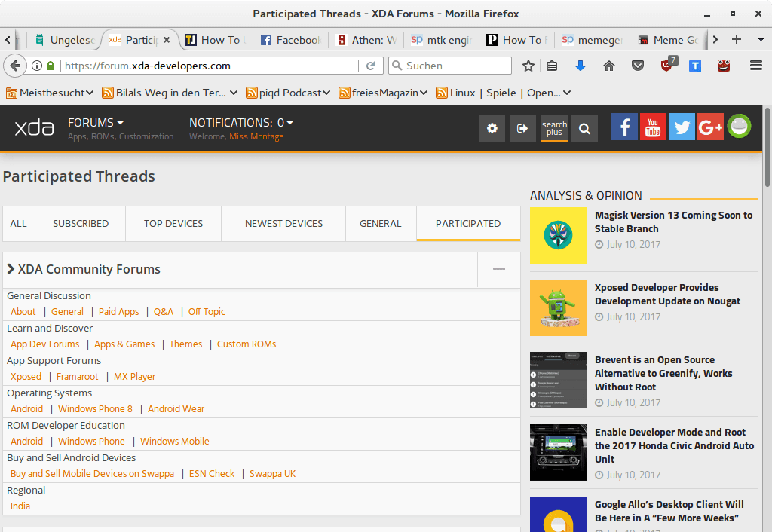Open XDA Twitter profile icon
The height and width of the screenshot is (532, 772).
(682, 128)
